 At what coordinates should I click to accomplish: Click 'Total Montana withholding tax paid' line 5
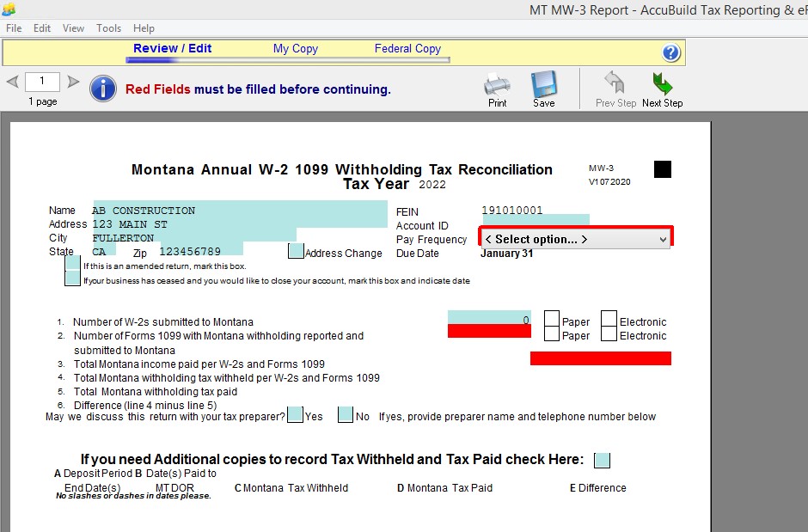point(155,391)
